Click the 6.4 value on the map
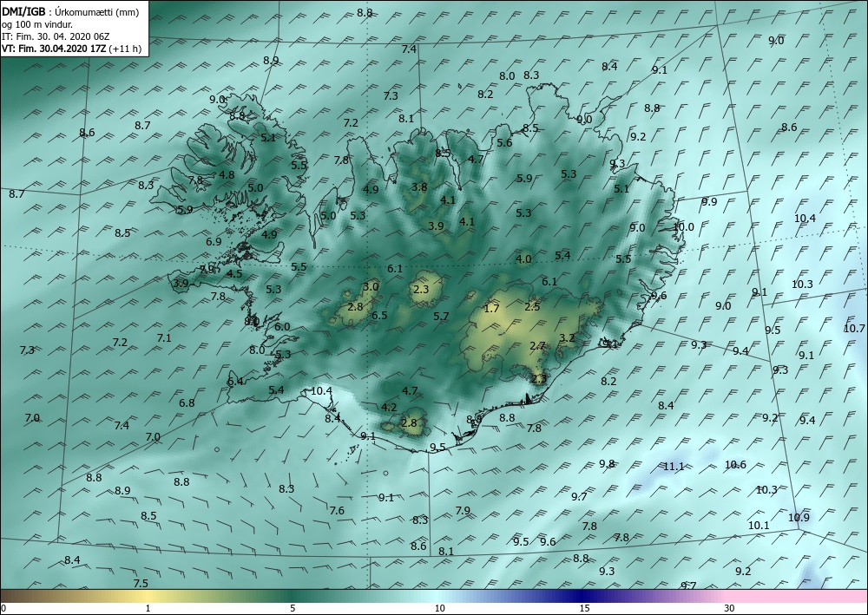The image size is (868, 615). 235,381
